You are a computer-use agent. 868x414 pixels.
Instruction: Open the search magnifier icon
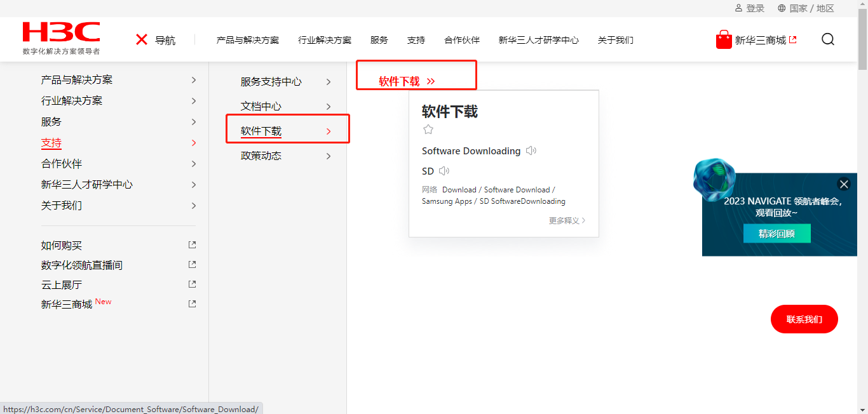828,39
